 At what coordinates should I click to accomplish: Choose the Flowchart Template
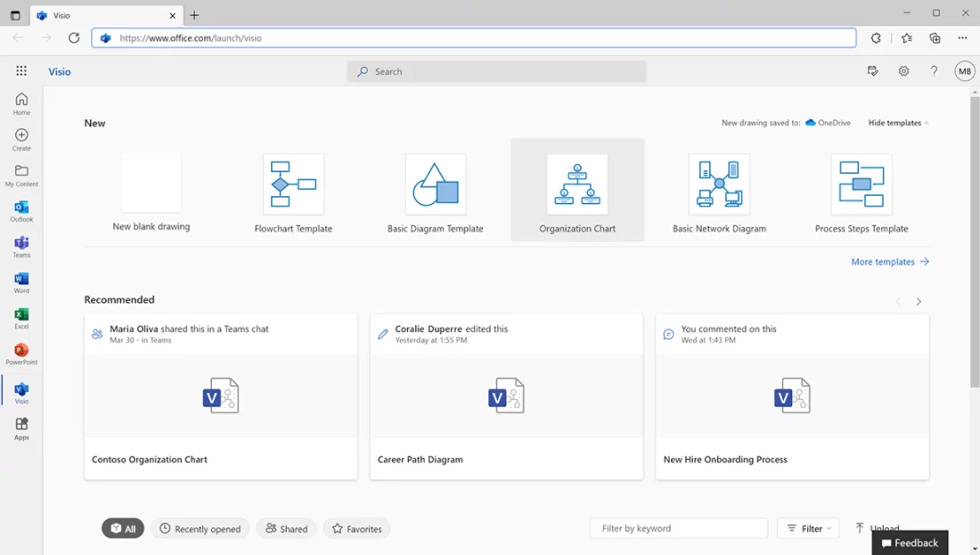[293, 194]
